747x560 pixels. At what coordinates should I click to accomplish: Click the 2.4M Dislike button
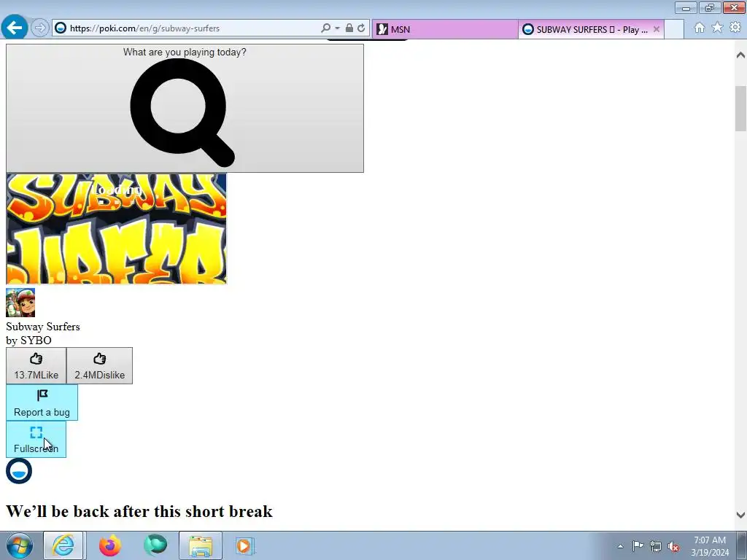(99, 366)
